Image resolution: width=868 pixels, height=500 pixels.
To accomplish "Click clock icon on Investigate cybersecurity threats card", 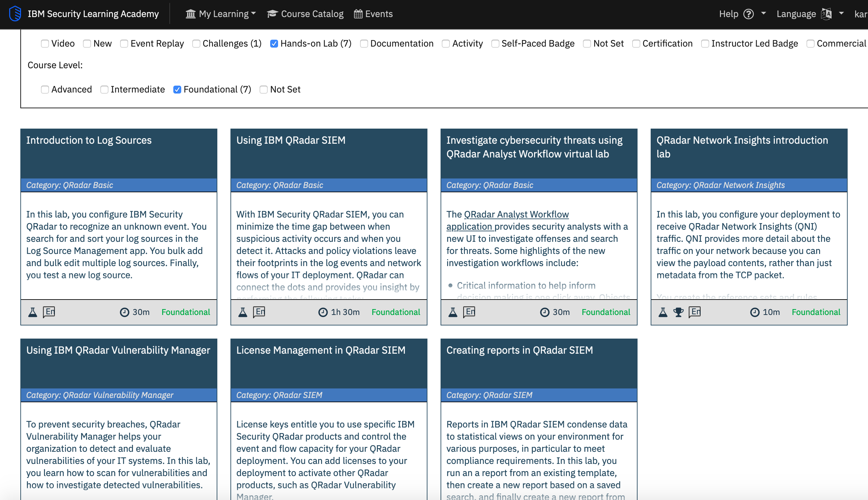I will [545, 312].
